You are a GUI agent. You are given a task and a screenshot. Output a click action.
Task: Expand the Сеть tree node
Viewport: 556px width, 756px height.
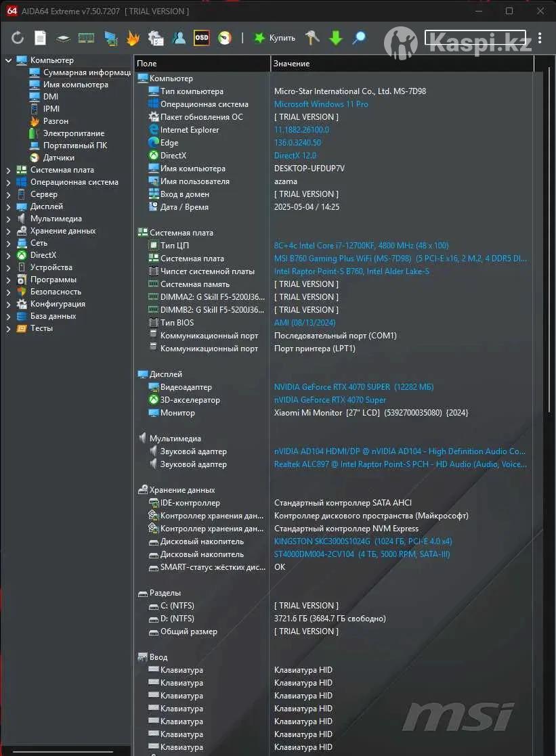[8, 243]
